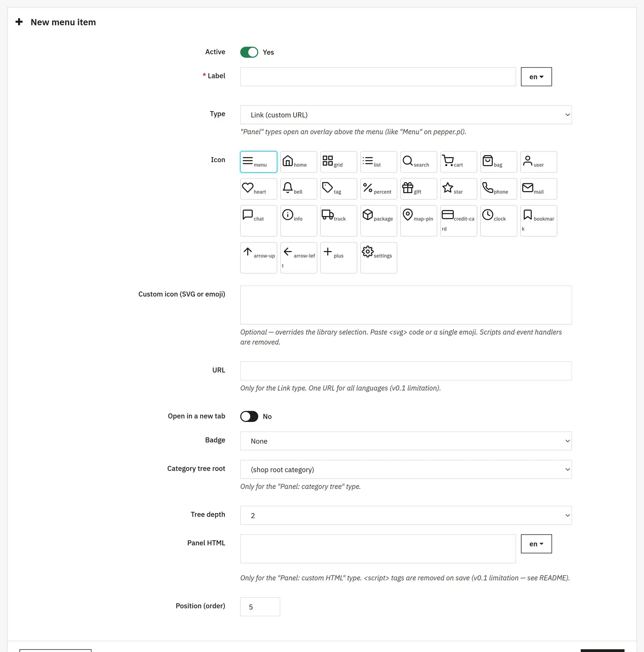The height and width of the screenshot is (652, 644).
Task: Select the plus icon option
Action: [339, 257]
